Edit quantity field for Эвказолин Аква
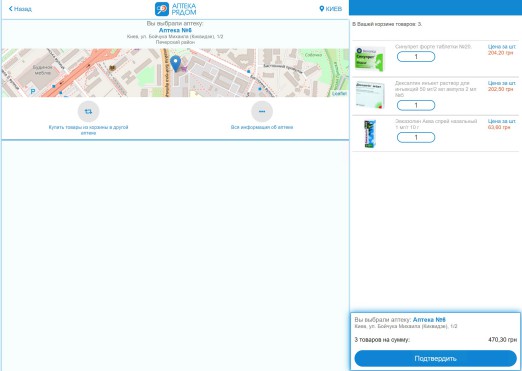522x371 pixels. [x=416, y=137]
